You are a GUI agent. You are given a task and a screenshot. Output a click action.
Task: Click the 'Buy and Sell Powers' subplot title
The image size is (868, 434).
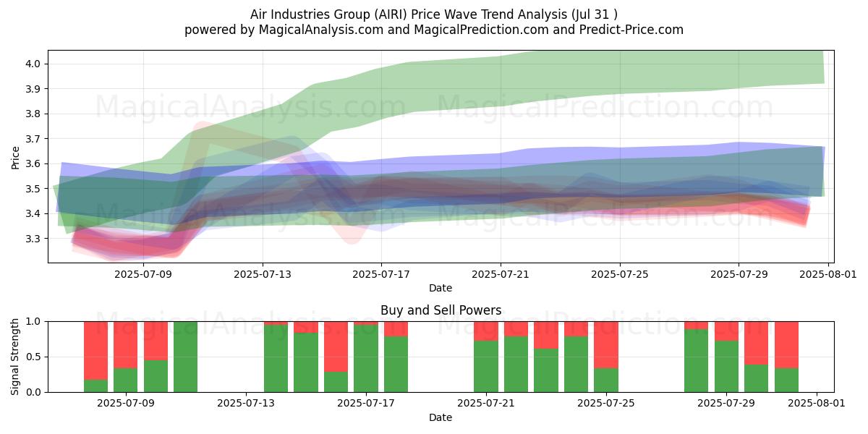pos(441,310)
